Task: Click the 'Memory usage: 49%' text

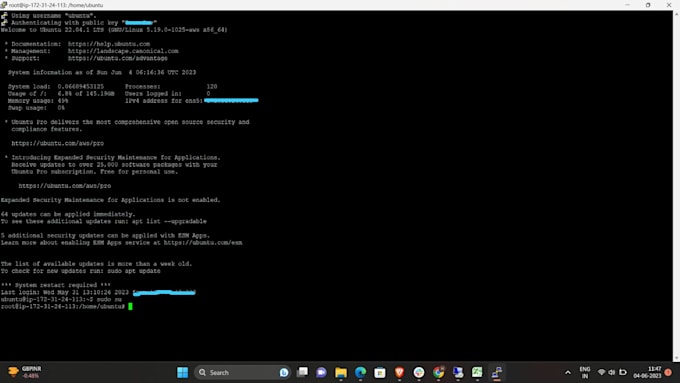Action: point(38,101)
